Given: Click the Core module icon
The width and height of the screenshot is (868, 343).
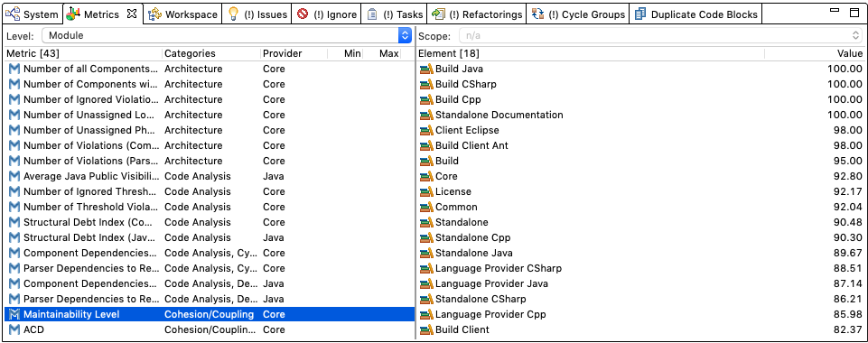Looking at the screenshot, I should point(425,176).
